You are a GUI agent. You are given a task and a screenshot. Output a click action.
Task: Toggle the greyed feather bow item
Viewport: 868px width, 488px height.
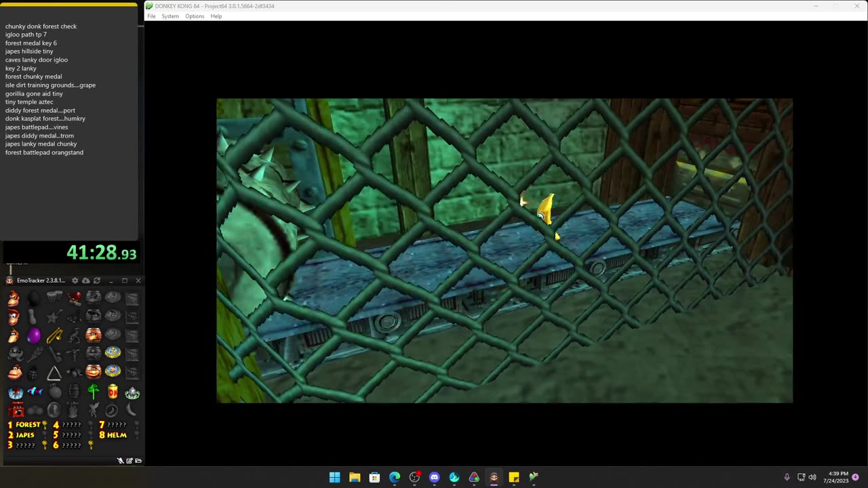tap(34, 354)
